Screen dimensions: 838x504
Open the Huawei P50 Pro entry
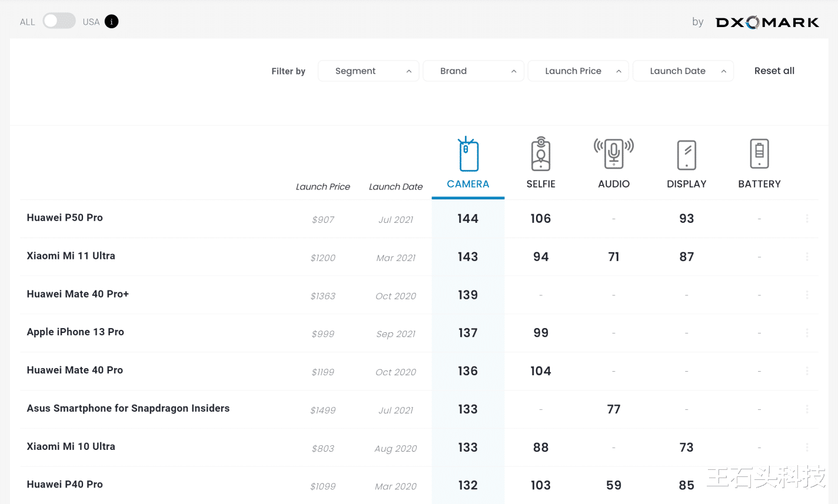[x=65, y=218]
